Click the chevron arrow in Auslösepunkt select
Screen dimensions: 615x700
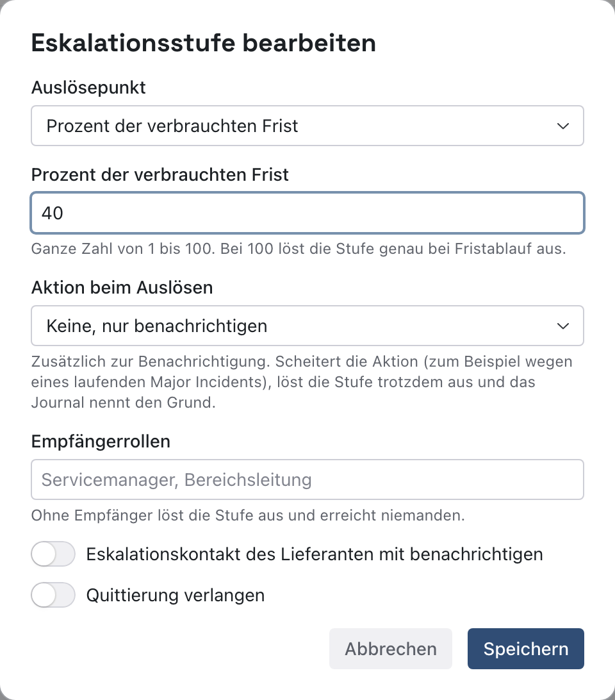563,126
